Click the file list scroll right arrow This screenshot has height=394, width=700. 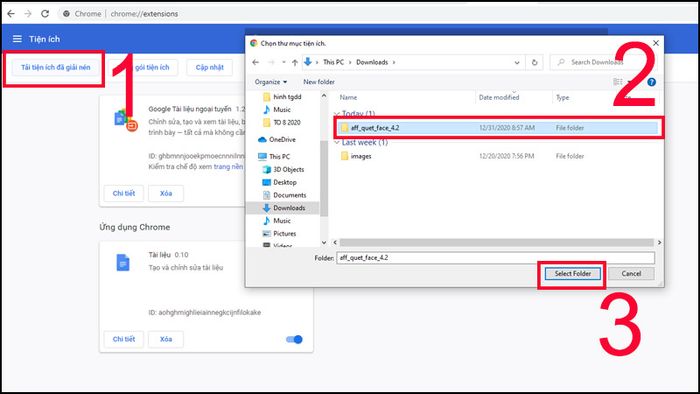coord(659,242)
